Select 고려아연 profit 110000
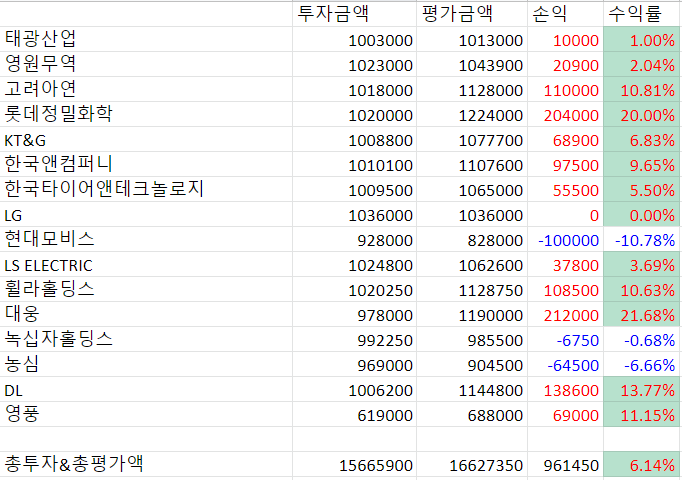 coord(565,89)
